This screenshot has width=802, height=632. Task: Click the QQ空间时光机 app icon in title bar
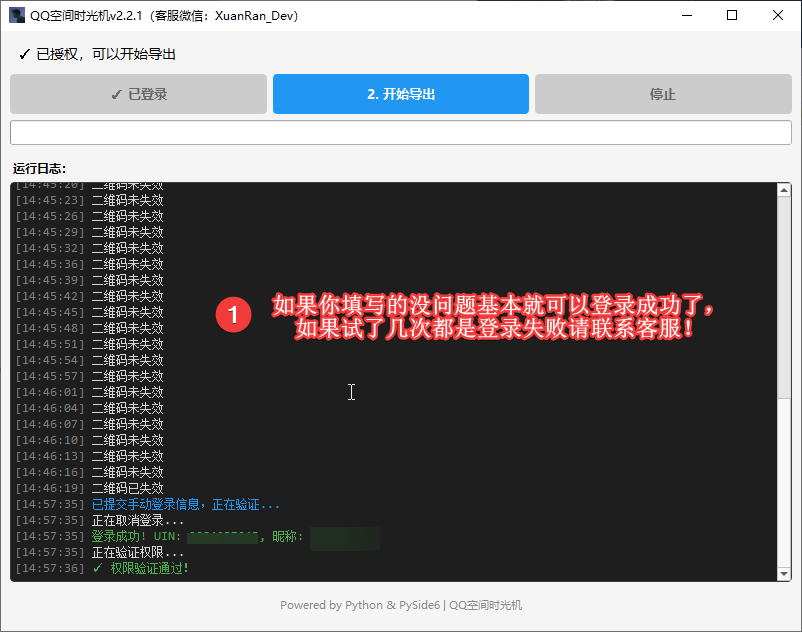[17, 16]
